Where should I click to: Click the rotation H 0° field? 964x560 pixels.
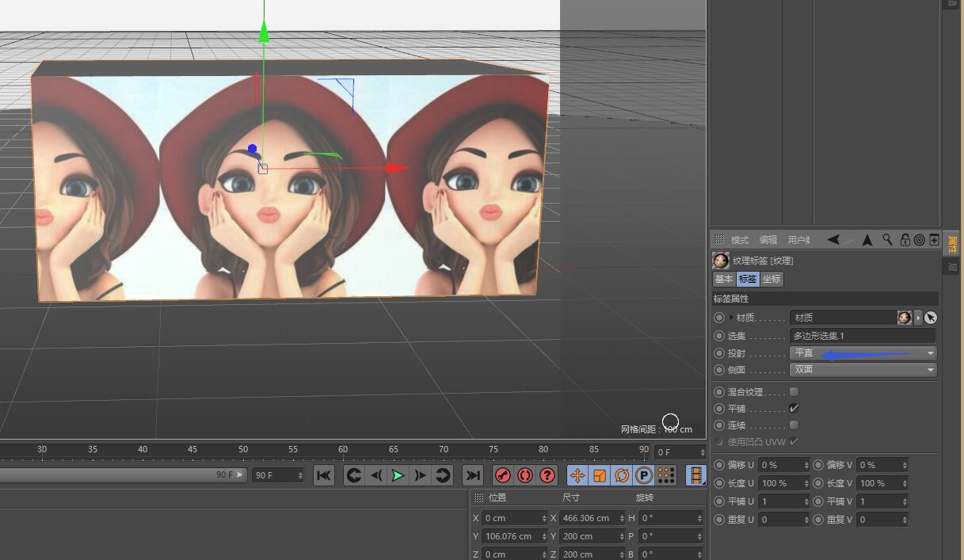pos(671,518)
